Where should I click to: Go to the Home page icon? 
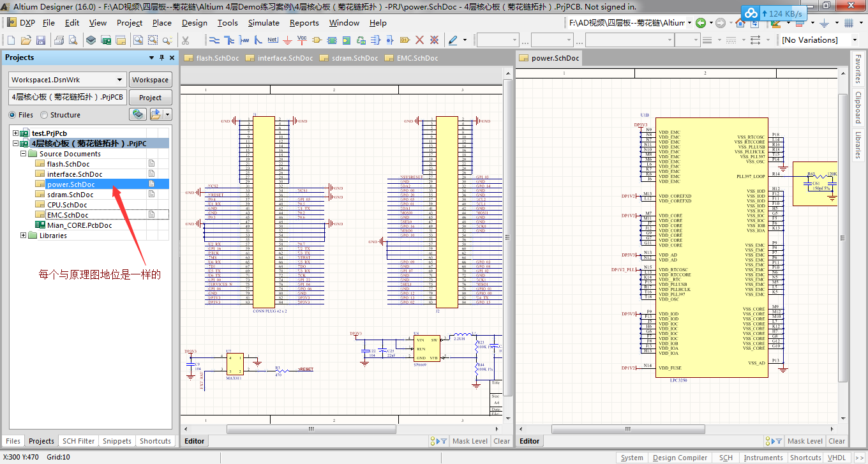[740, 23]
